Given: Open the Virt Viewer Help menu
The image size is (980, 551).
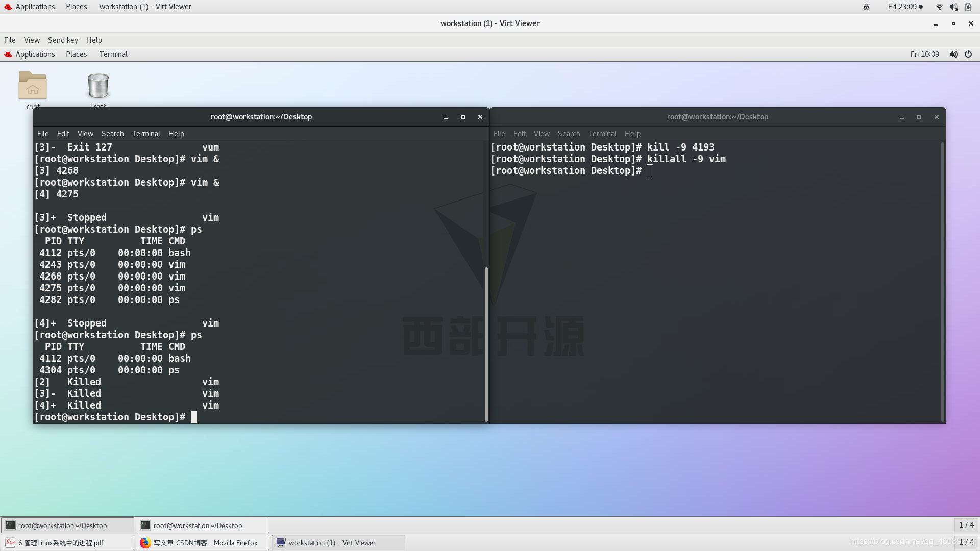Looking at the screenshot, I should (x=94, y=40).
